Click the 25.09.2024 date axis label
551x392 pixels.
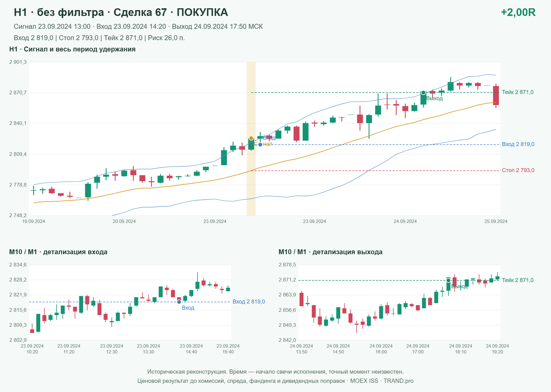pyautogui.click(x=496, y=221)
